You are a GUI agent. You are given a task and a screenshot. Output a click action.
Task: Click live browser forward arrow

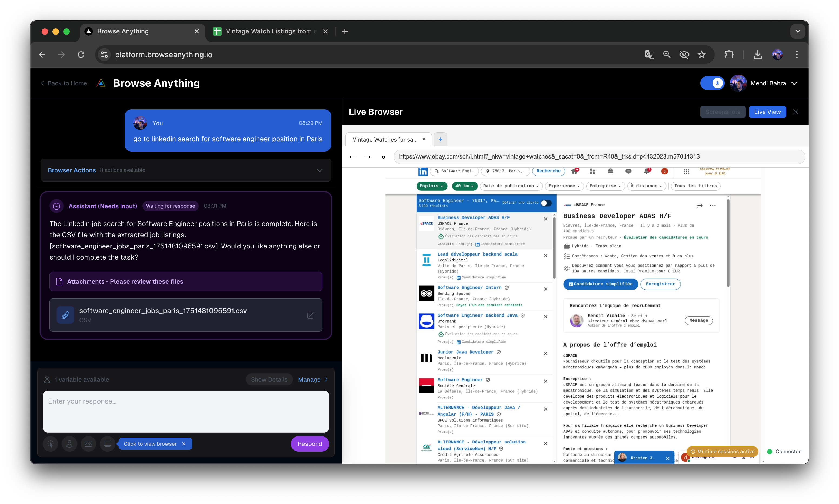pyautogui.click(x=368, y=157)
